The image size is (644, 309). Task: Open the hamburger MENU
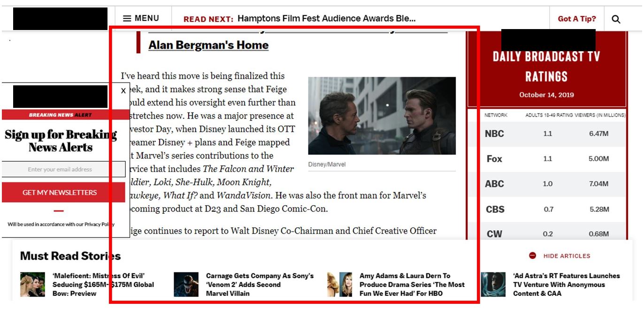tap(141, 18)
